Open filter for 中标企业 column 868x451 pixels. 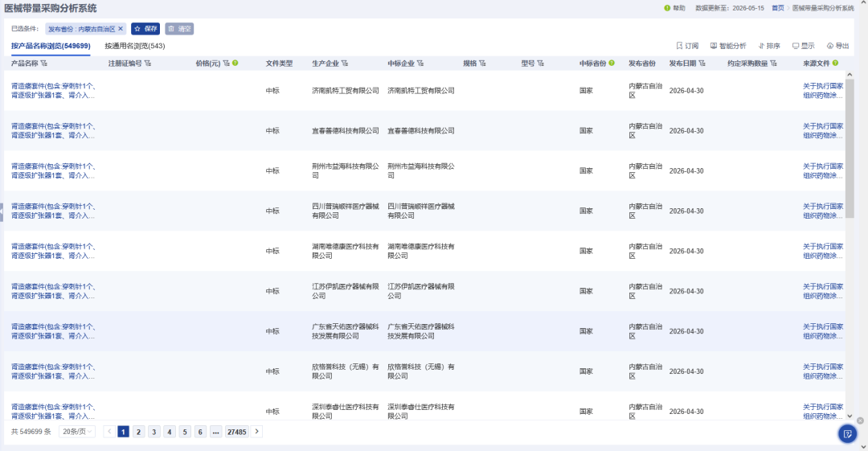click(x=420, y=64)
